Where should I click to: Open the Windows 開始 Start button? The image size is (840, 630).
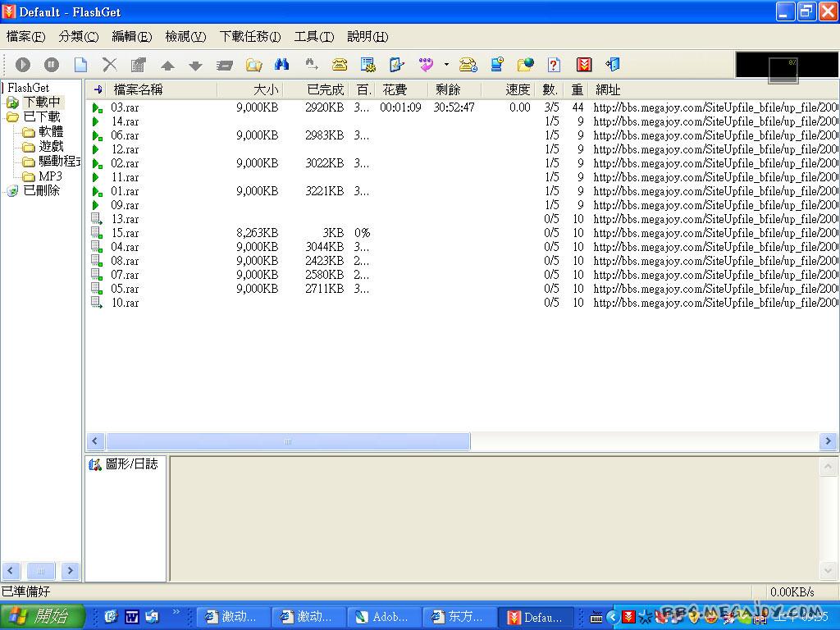pyautogui.click(x=43, y=616)
